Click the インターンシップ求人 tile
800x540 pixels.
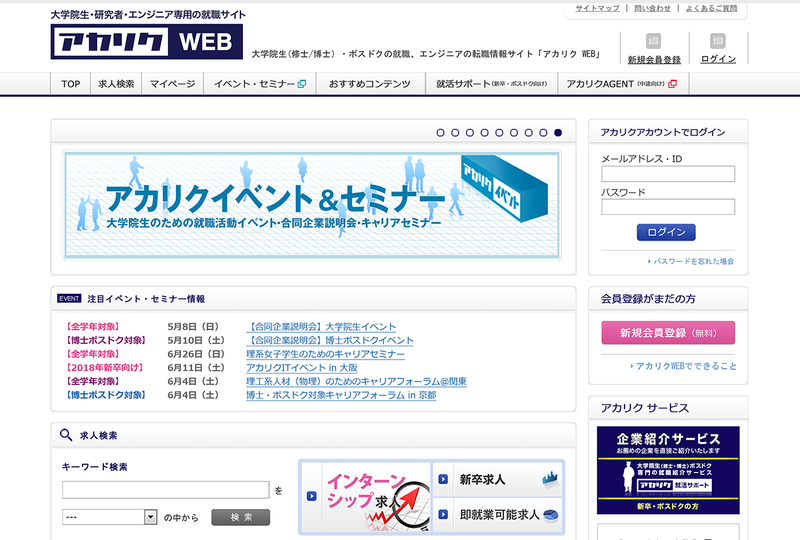[366, 497]
